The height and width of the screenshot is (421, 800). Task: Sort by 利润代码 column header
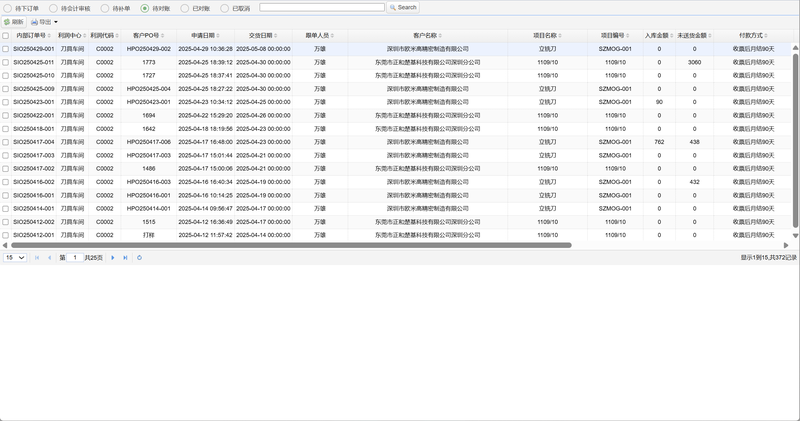coord(105,36)
